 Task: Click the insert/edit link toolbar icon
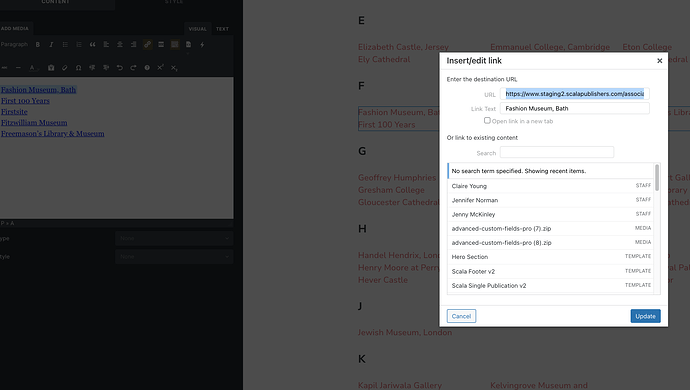click(147, 44)
